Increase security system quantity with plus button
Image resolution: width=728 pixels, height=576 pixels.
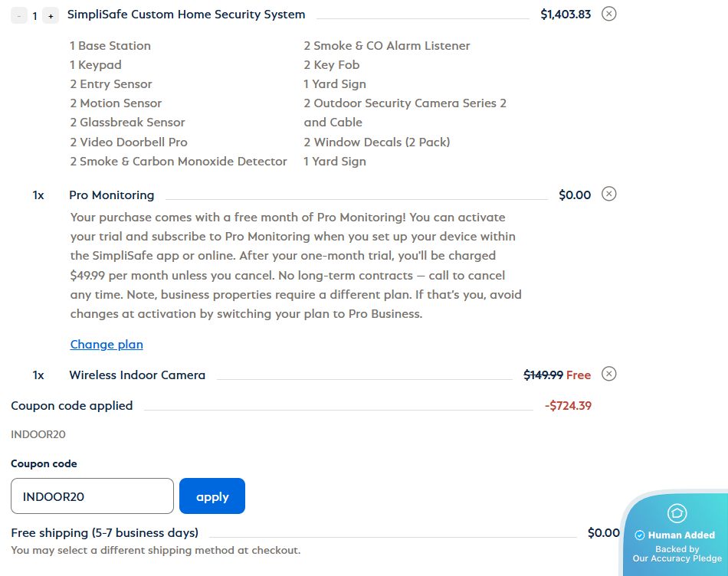coord(51,15)
